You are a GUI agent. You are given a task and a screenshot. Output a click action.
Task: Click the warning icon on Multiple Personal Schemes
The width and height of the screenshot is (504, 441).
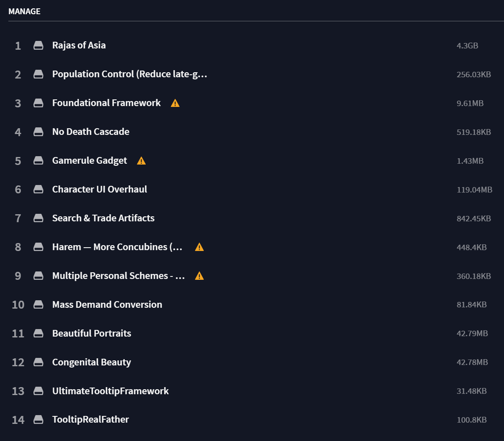tap(200, 276)
